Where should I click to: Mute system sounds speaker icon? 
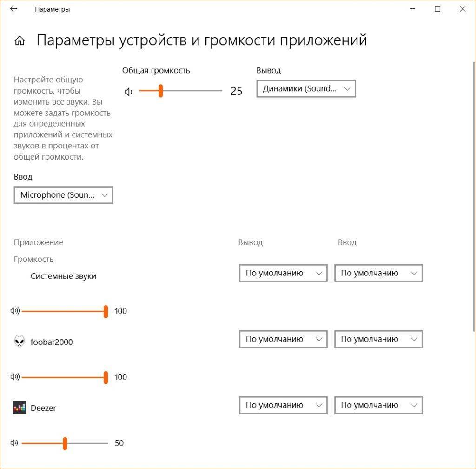point(15,311)
